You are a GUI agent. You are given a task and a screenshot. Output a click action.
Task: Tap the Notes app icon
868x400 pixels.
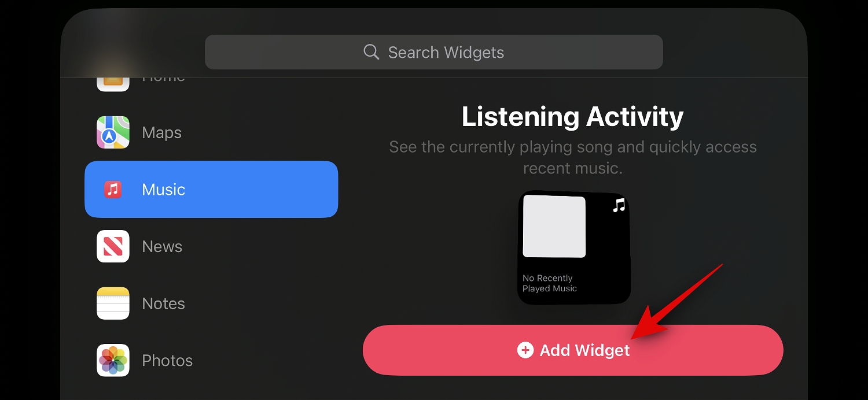(x=113, y=303)
